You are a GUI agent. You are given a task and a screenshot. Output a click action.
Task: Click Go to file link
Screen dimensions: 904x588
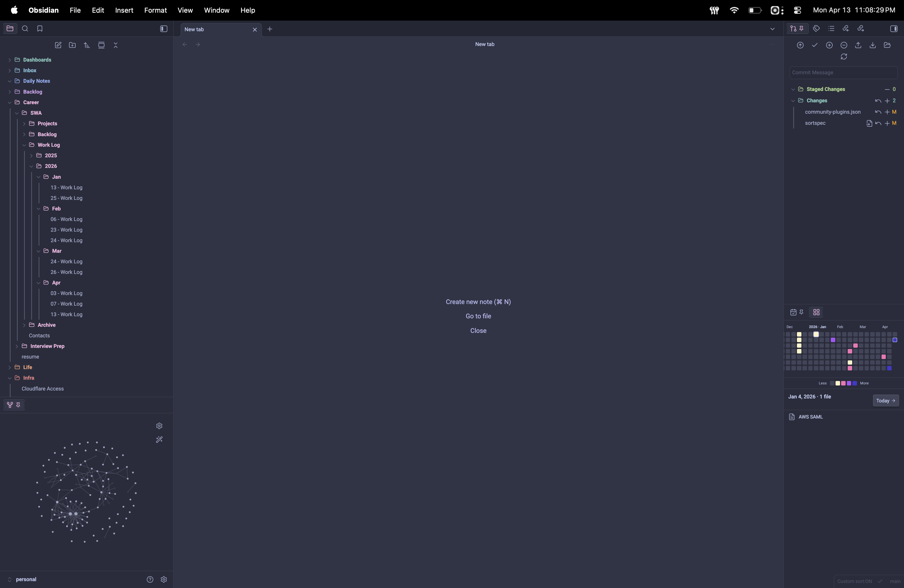pos(478,316)
